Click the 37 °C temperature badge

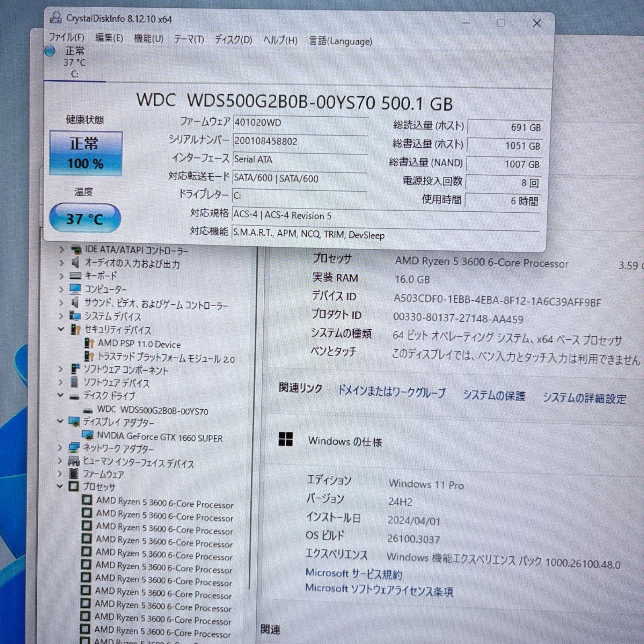pos(85,218)
